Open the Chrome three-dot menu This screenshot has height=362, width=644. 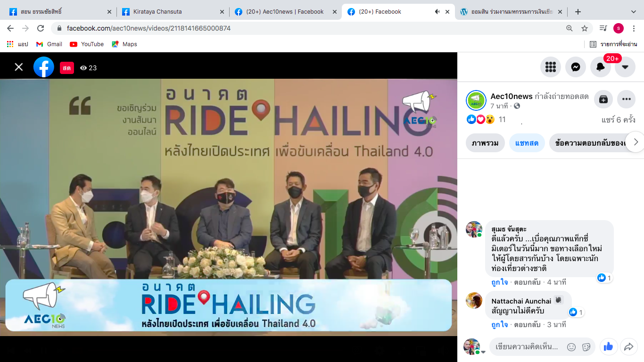(x=634, y=28)
